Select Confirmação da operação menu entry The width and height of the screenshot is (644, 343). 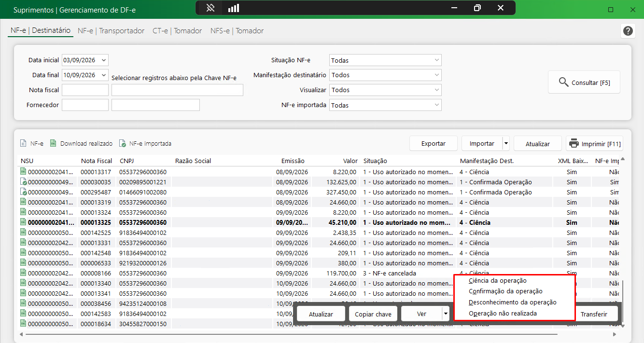pos(505,291)
